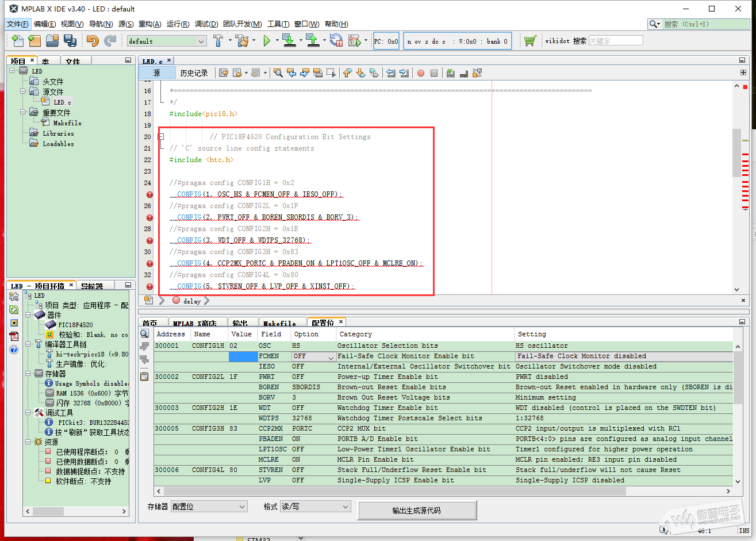Open the 格式 读/写 combo box
This screenshot has width=756, height=541.
[315, 507]
